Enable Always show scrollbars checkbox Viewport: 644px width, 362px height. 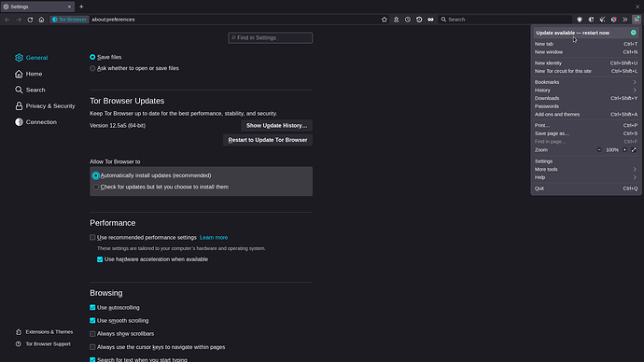[92, 334]
